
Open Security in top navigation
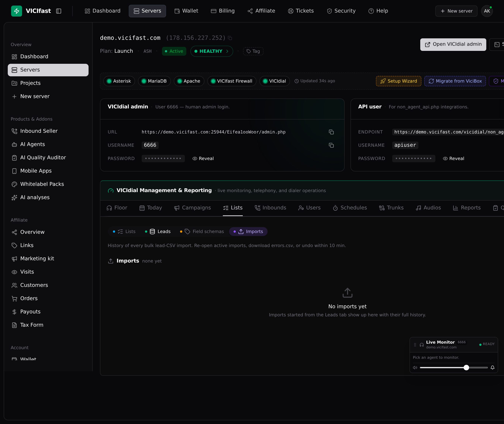[341, 11]
